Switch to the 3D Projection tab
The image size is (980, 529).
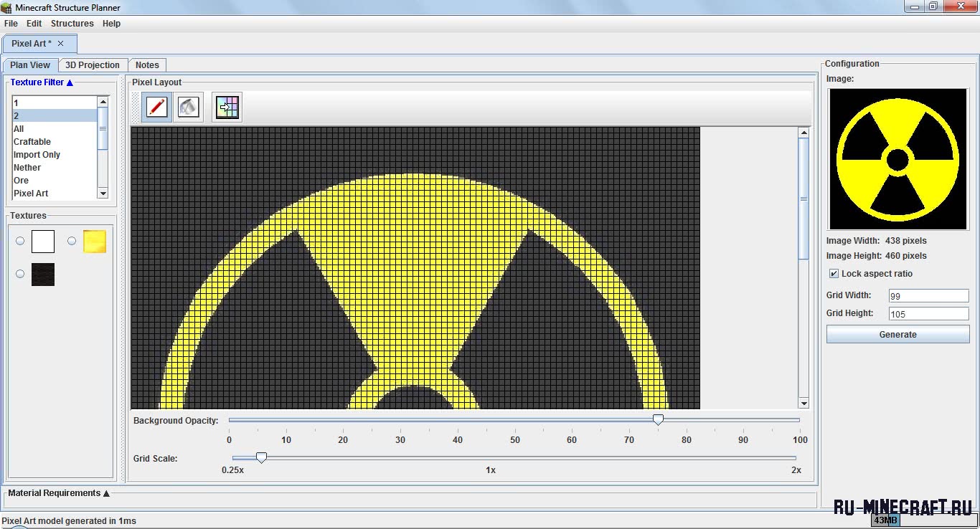tap(93, 65)
